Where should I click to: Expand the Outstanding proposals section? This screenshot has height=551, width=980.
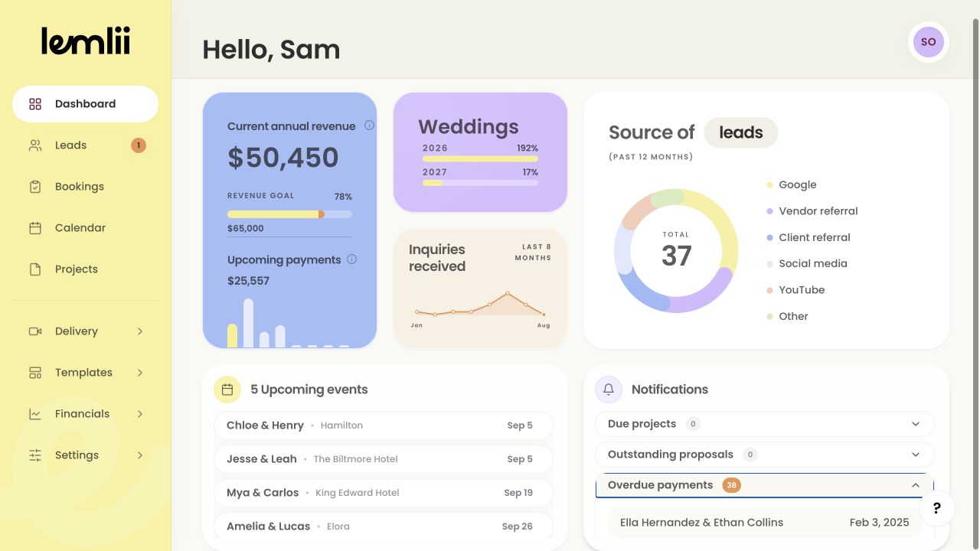(x=765, y=455)
